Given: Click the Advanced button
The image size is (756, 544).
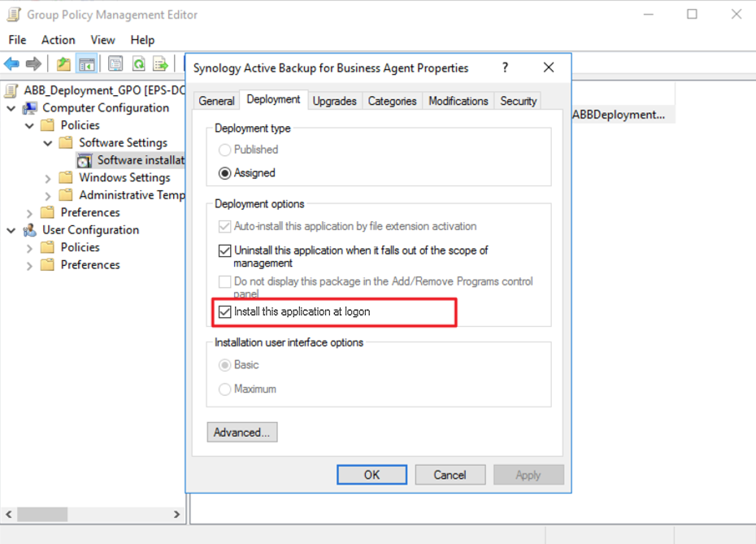Looking at the screenshot, I should (x=241, y=432).
